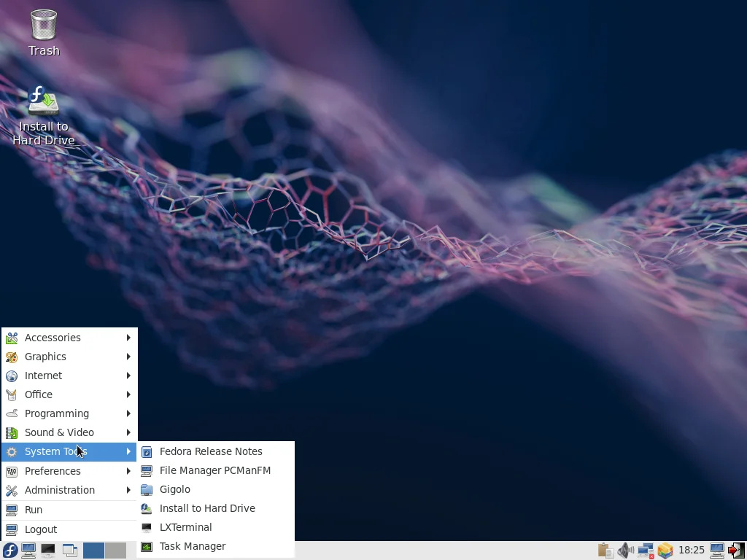The image size is (747, 560).
Task: Click the Graphics palette icon
Action: 12,357
